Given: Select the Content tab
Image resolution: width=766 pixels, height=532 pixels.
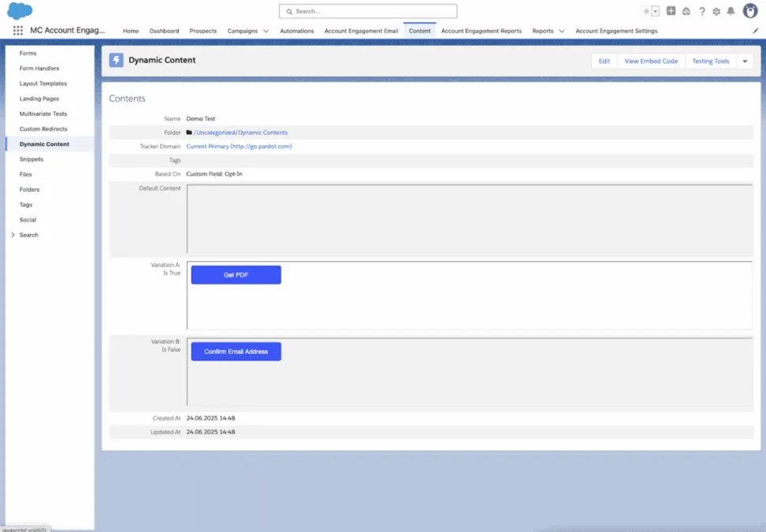Looking at the screenshot, I should click(419, 31).
